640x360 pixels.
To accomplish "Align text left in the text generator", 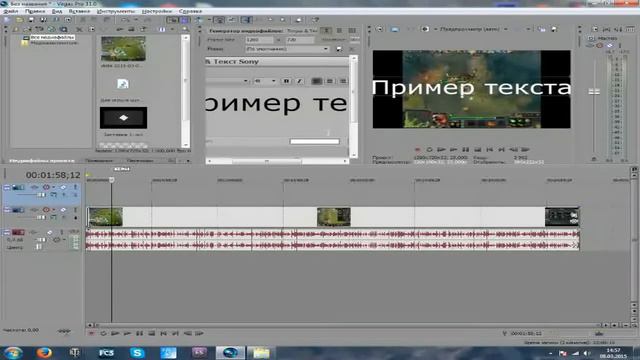I will [316, 81].
